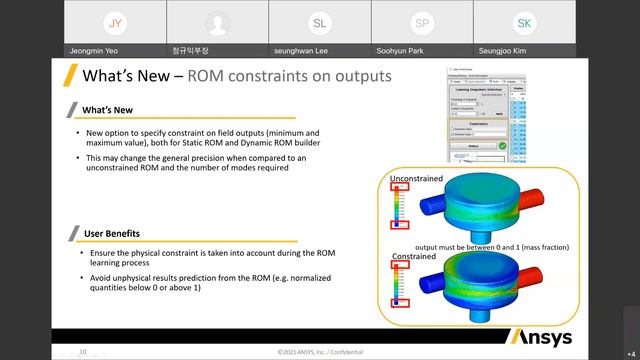The width and height of the screenshot is (640, 360).
Task: Click the Unconstrained color legend bar
Action: coord(396,206)
